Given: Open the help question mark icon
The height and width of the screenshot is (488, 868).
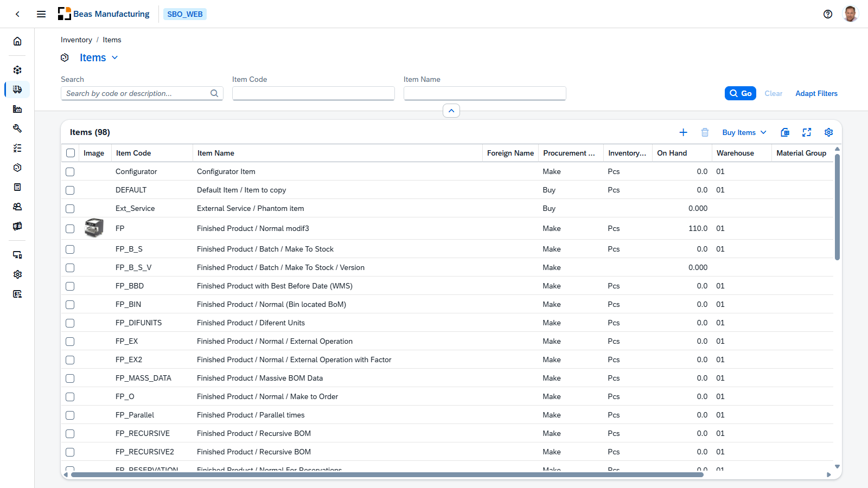Looking at the screenshot, I should coord(828,14).
